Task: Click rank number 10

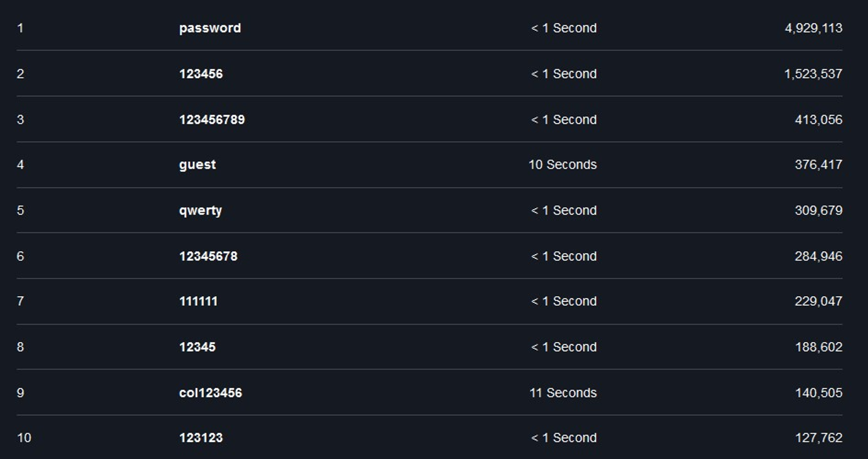Action: pyautogui.click(x=24, y=438)
